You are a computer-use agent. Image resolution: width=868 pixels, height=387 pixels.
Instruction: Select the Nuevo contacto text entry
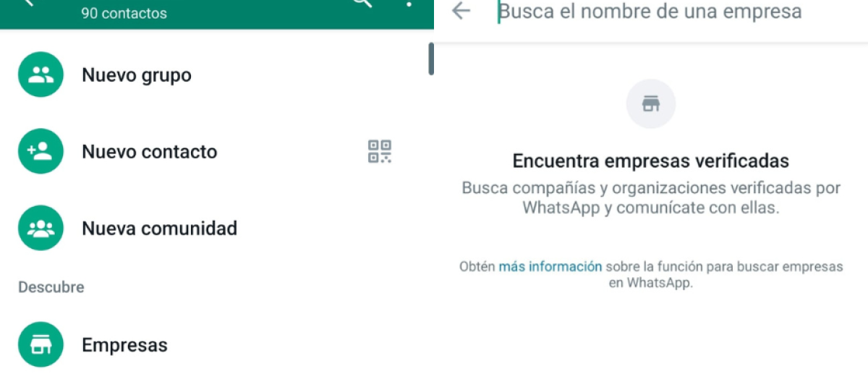(150, 152)
